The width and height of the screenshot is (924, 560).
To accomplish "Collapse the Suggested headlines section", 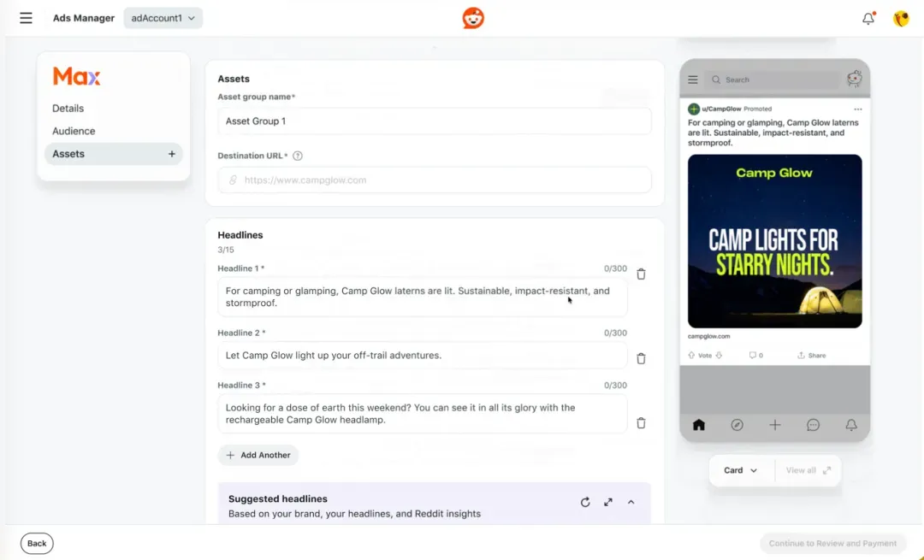I will pyautogui.click(x=631, y=503).
